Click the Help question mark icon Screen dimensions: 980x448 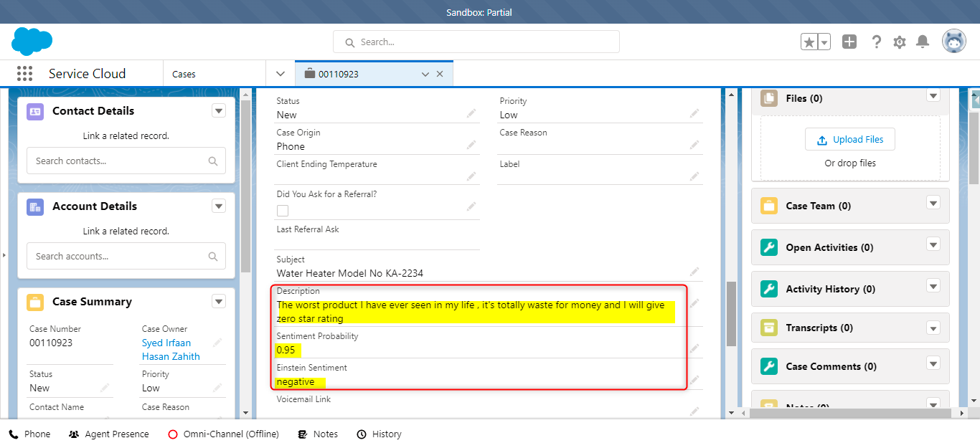pyautogui.click(x=876, y=42)
